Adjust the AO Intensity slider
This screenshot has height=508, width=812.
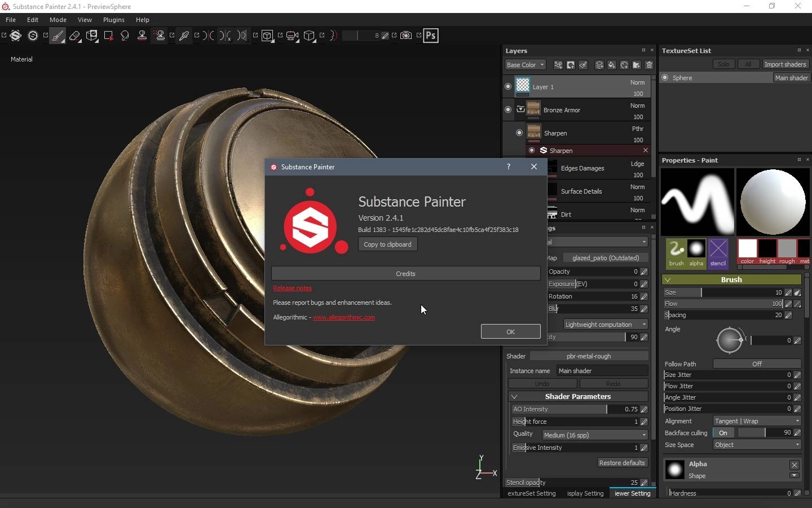575,409
